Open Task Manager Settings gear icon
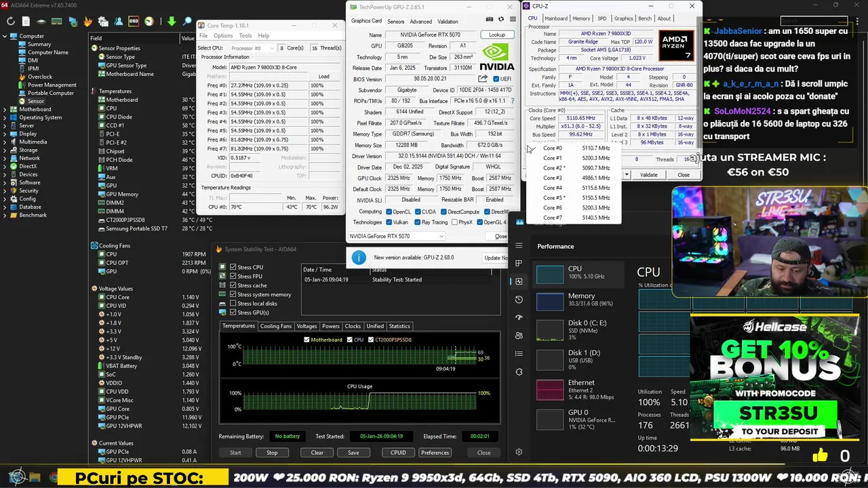 tap(519, 452)
